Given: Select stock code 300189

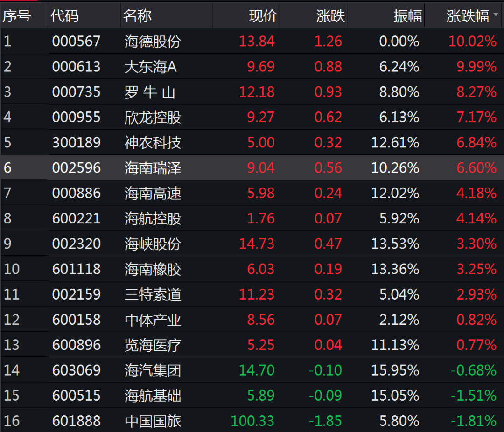Looking at the screenshot, I should (76, 143).
